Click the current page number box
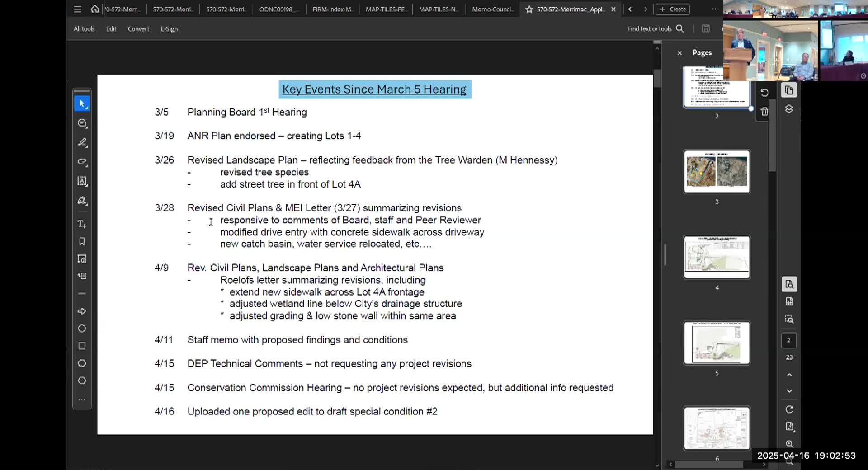Image resolution: width=868 pixels, height=470 pixels. tap(789, 340)
